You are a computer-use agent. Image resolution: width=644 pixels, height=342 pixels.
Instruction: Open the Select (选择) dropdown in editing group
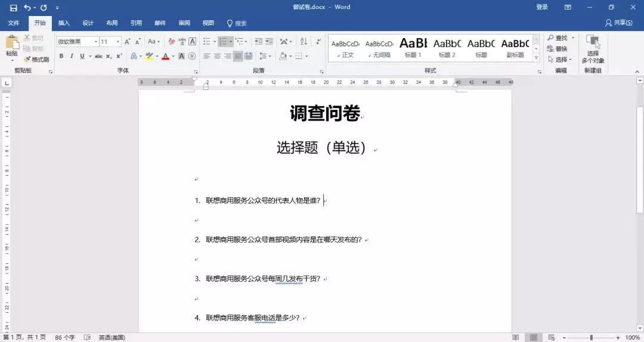click(x=560, y=60)
